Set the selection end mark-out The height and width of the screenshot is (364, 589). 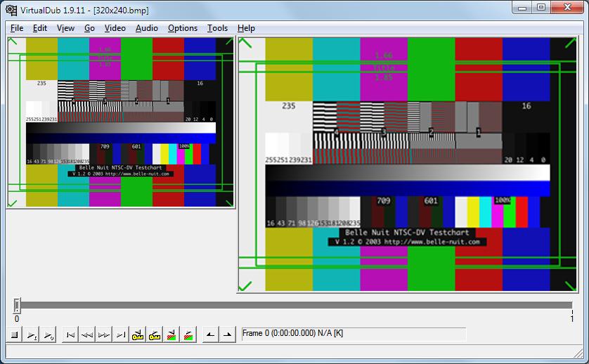228,334
